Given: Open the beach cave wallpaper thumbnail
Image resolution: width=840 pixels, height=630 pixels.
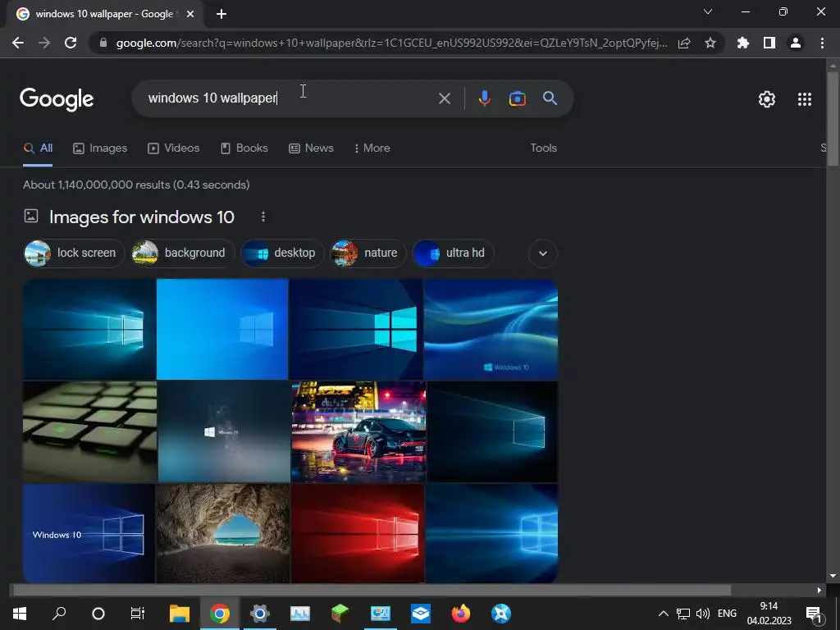Looking at the screenshot, I should click(x=223, y=533).
